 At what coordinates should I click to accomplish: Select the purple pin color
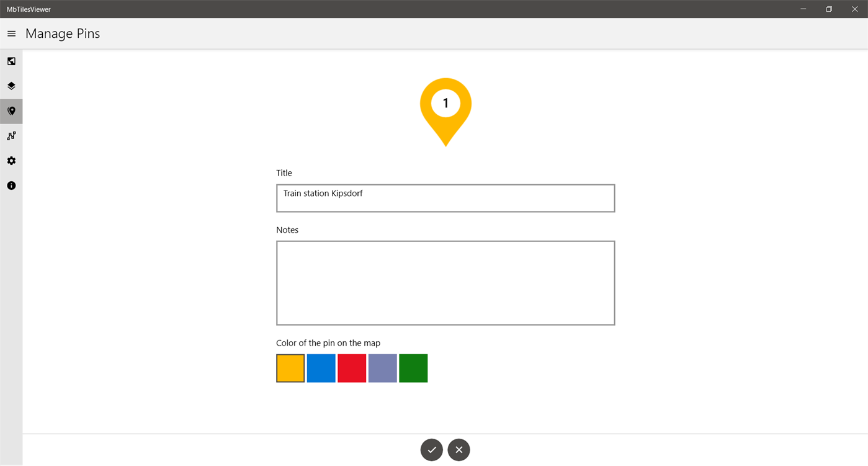(x=382, y=367)
